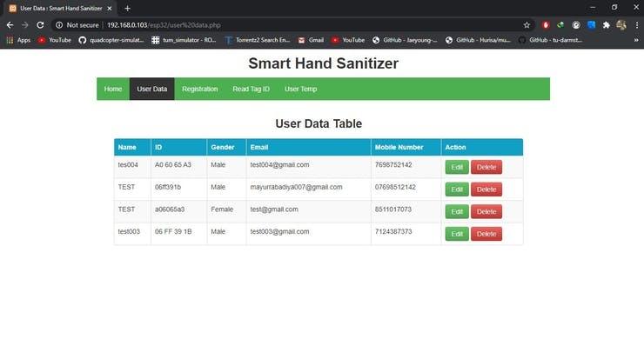Open the Registration nav item
Screen dimensions: 644x339
coord(200,89)
